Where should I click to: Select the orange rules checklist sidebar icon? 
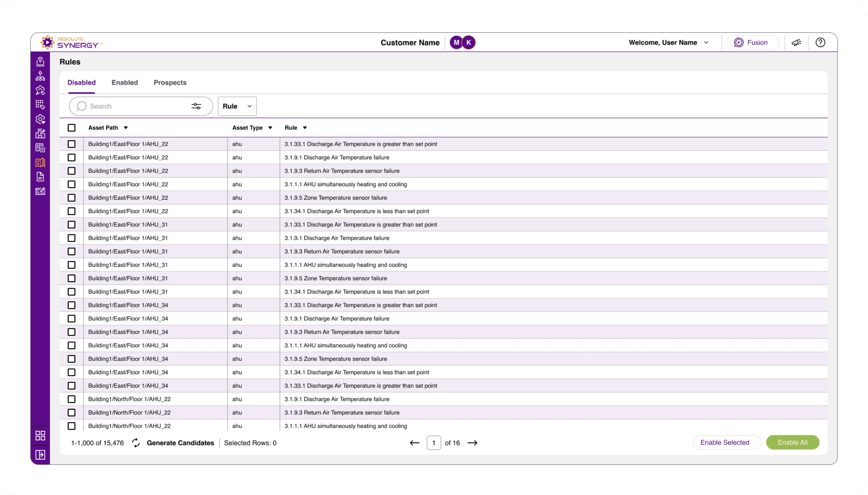coord(40,163)
